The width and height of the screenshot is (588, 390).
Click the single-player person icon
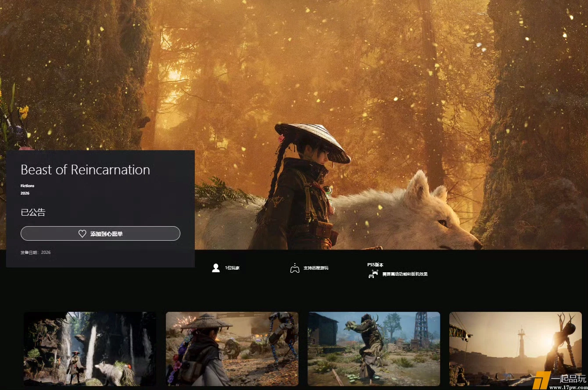pyautogui.click(x=215, y=268)
